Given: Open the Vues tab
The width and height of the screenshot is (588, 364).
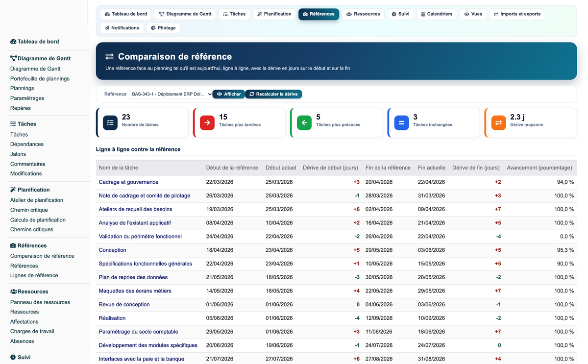Looking at the screenshot, I should (473, 14).
